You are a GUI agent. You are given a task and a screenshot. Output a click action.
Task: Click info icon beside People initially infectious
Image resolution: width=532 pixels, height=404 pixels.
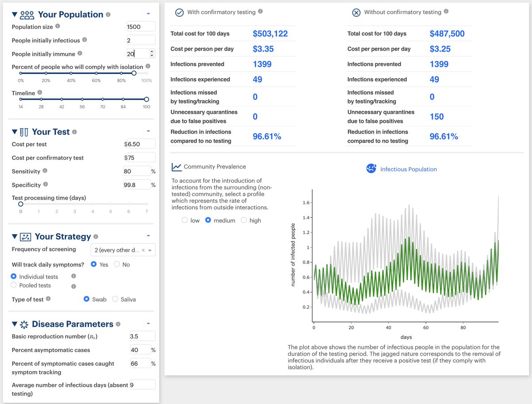tap(85, 40)
